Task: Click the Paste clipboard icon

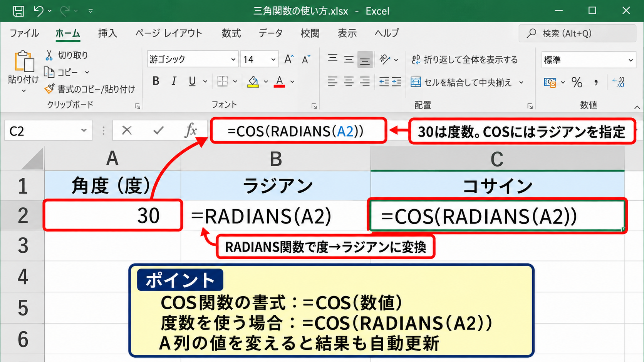Action: click(24, 62)
